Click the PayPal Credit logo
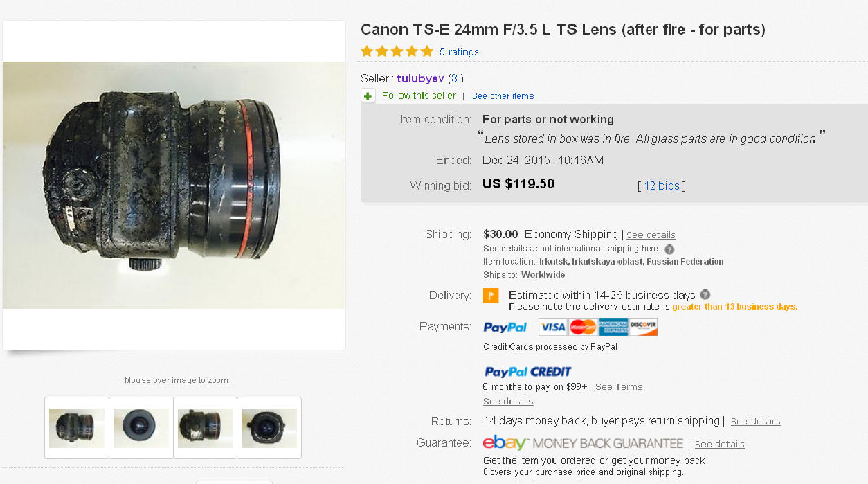Viewport: 868px width, 484px height. click(x=527, y=372)
